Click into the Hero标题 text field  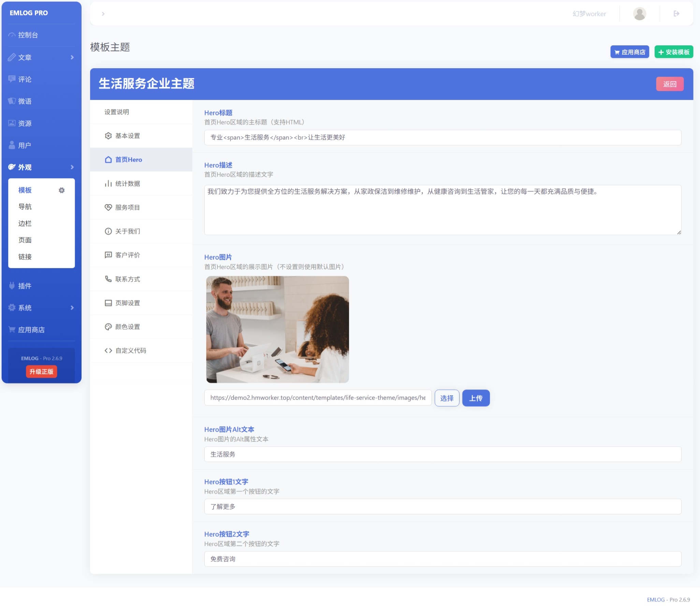(442, 137)
